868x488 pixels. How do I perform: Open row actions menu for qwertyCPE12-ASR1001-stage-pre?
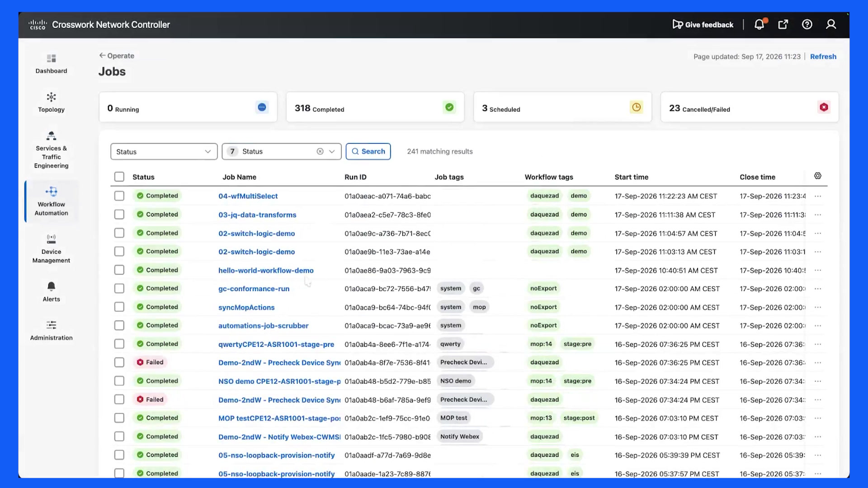[x=818, y=344]
